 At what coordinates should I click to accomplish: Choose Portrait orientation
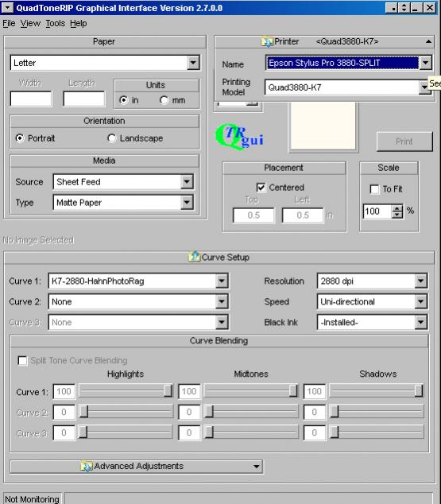click(20, 138)
